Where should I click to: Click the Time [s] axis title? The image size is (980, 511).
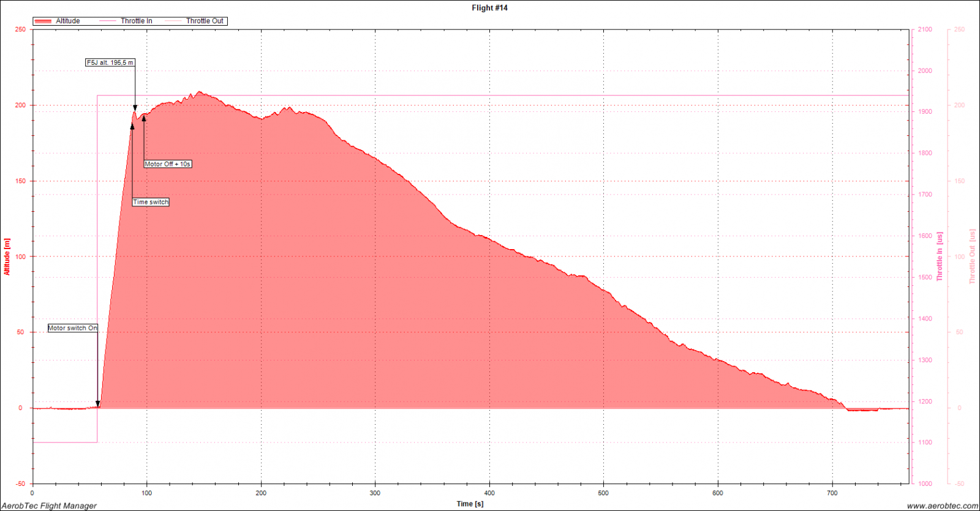pos(470,504)
